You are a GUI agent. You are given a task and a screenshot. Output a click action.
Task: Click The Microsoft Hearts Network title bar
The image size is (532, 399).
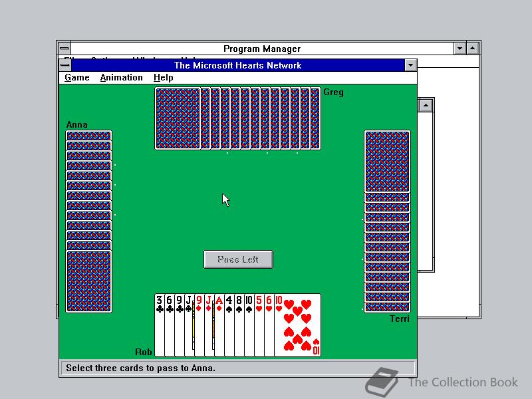(x=238, y=65)
